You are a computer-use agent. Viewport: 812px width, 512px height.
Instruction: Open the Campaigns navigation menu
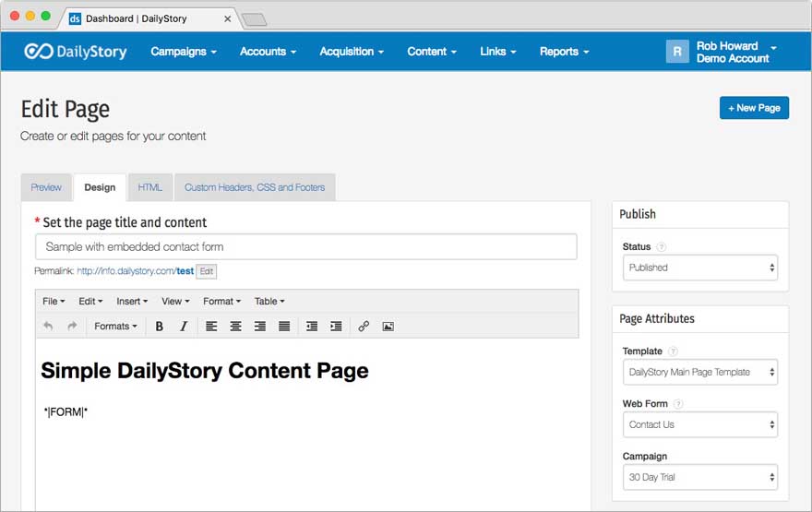(184, 52)
